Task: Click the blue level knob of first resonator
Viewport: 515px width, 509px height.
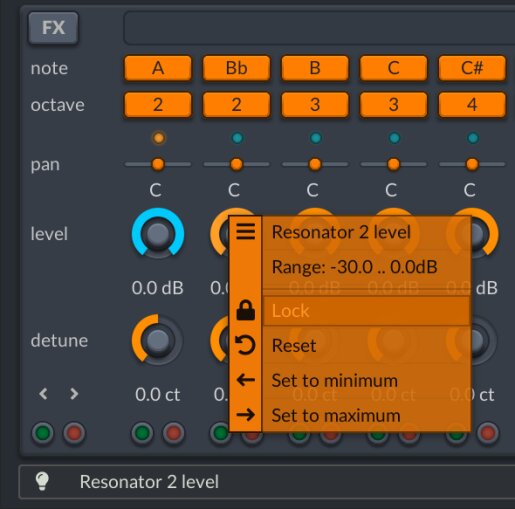Action: tap(158, 233)
